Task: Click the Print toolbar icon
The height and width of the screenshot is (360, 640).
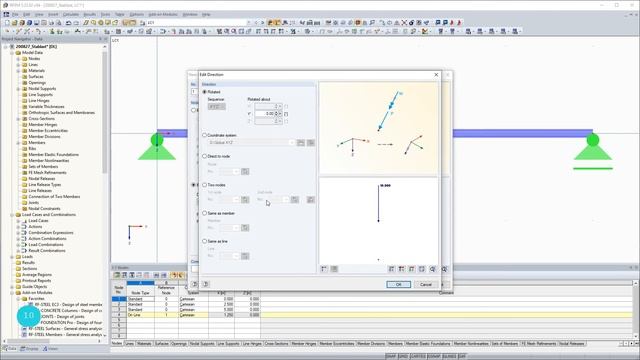Action: tap(51, 23)
